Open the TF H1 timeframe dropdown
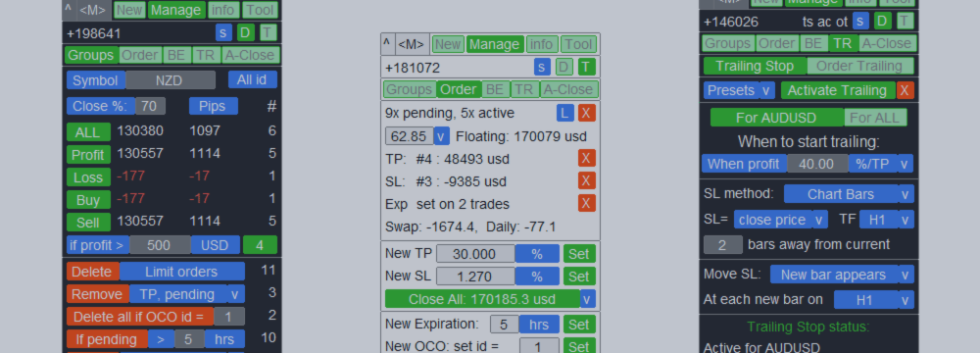Viewport: 980px width, 353px height. tap(886, 219)
